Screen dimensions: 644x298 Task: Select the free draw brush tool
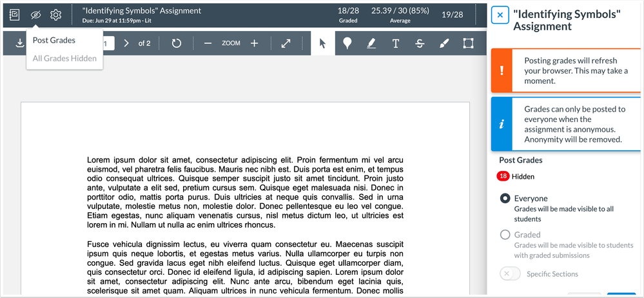pos(444,43)
